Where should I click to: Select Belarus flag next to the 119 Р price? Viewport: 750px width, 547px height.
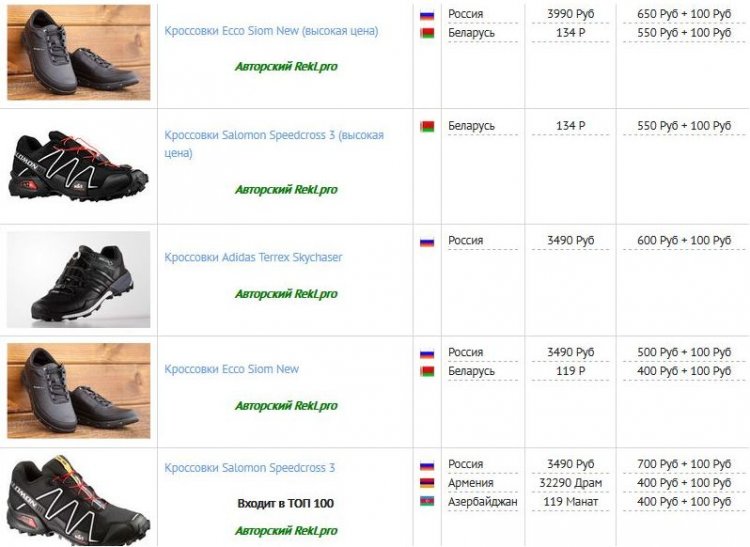427,371
